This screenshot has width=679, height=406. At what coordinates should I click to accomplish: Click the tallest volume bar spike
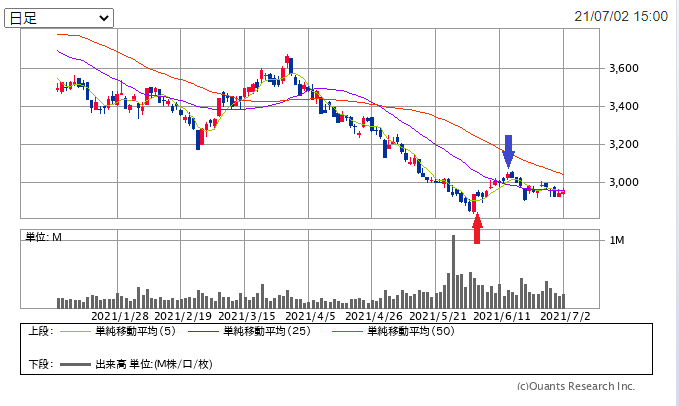pos(452,270)
